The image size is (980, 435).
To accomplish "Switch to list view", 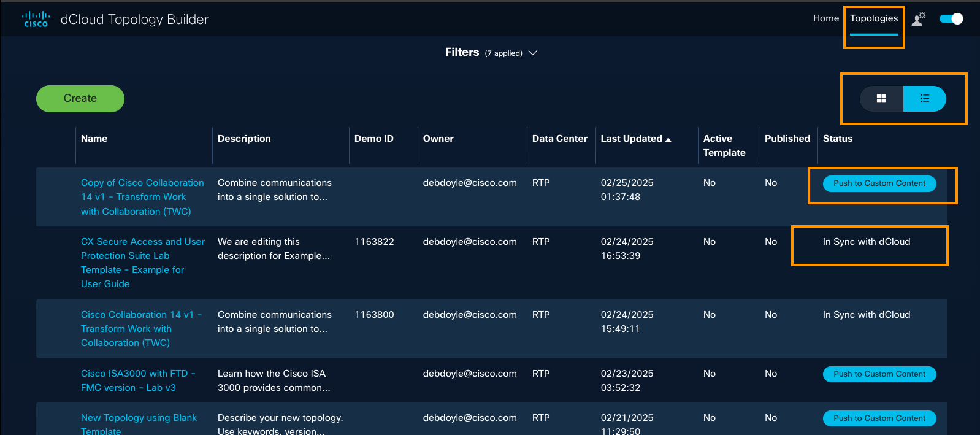I will click(x=925, y=99).
